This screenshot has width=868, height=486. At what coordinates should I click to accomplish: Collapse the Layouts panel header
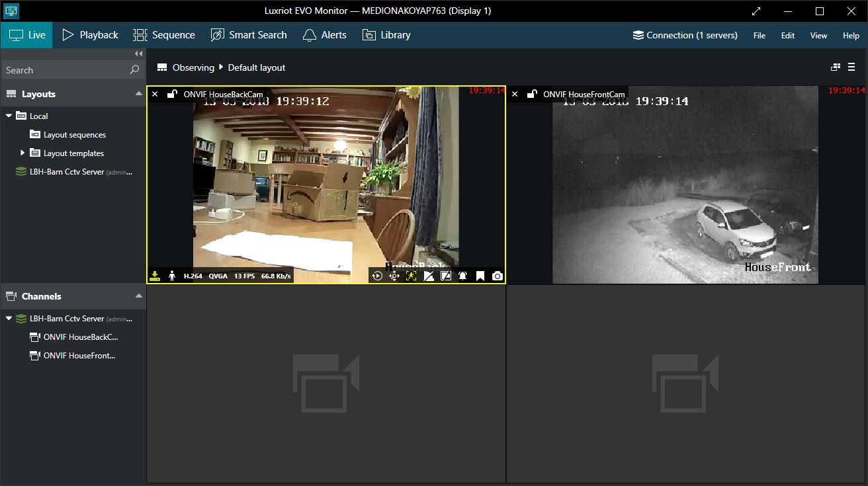click(138, 93)
